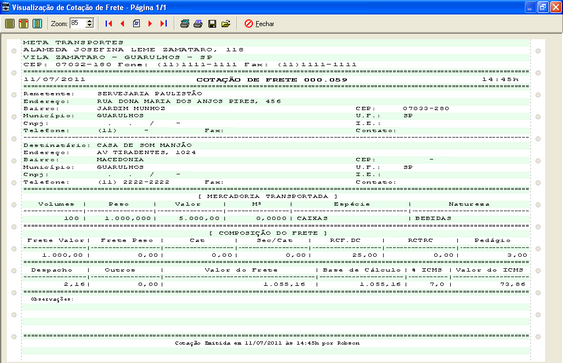Click the date '11/07/2011' in header
This screenshot has width=563, height=363.
tap(55, 79)
